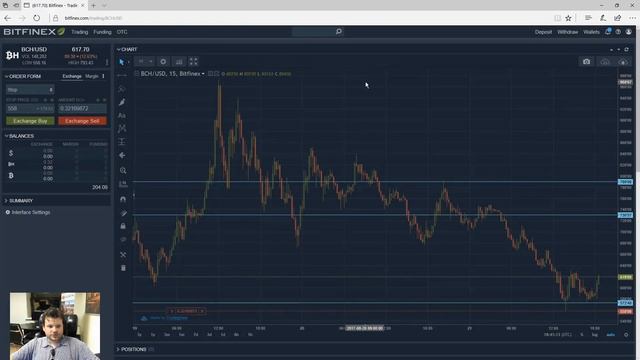
Task: Toggle auto scale on chart
Action: point(611,335)
